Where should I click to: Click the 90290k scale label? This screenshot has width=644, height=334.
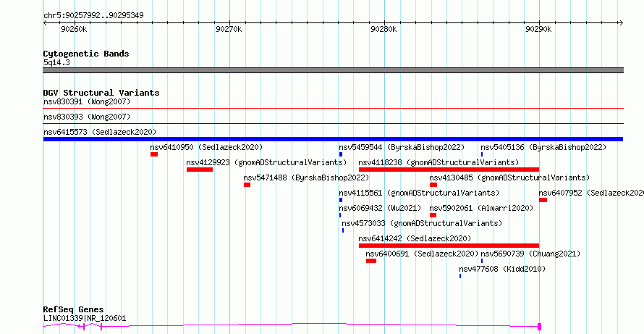[538, 29]
